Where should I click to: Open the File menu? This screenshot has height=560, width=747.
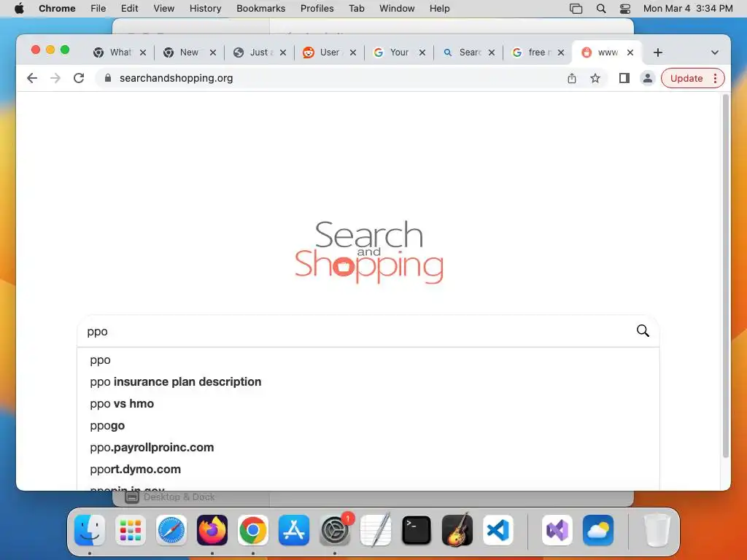pyautogui.click(x=98, y=9)
